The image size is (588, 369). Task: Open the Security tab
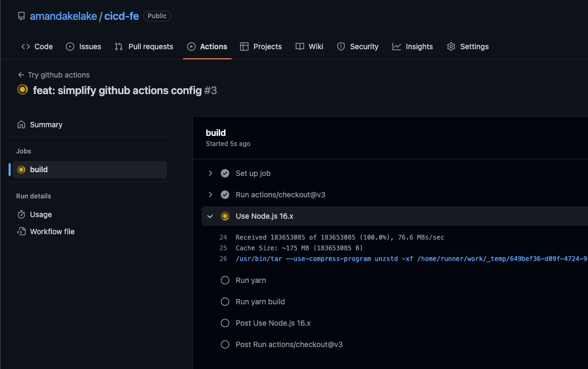click(x=358, y=47)
